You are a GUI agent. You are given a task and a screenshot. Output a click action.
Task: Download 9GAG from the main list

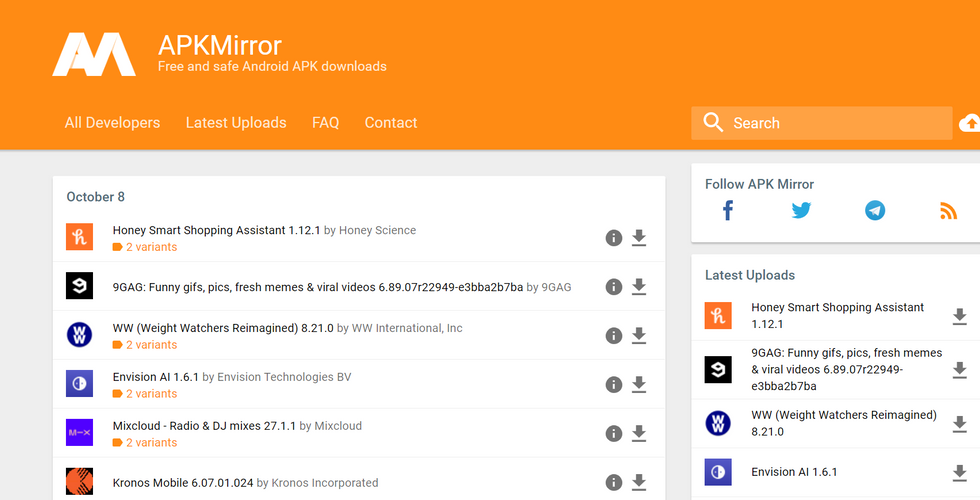click(639, 287)
